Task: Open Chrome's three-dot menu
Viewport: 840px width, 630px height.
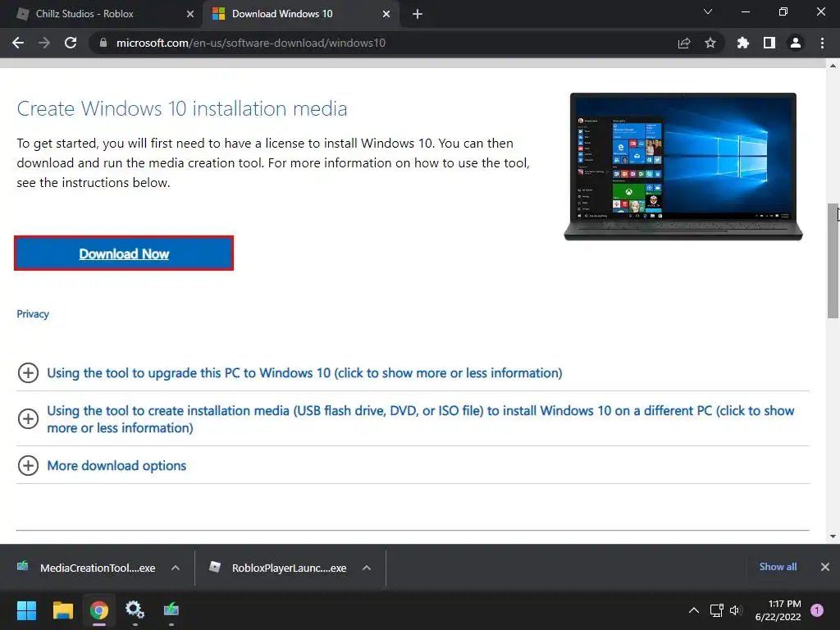Action: [822, 43]
